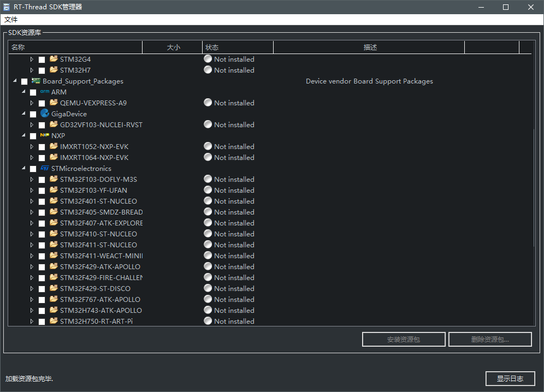544x392 pixels.
Task: Click the IMXRT1064-NXP-EVK folder icon
Action: [54, 157]
